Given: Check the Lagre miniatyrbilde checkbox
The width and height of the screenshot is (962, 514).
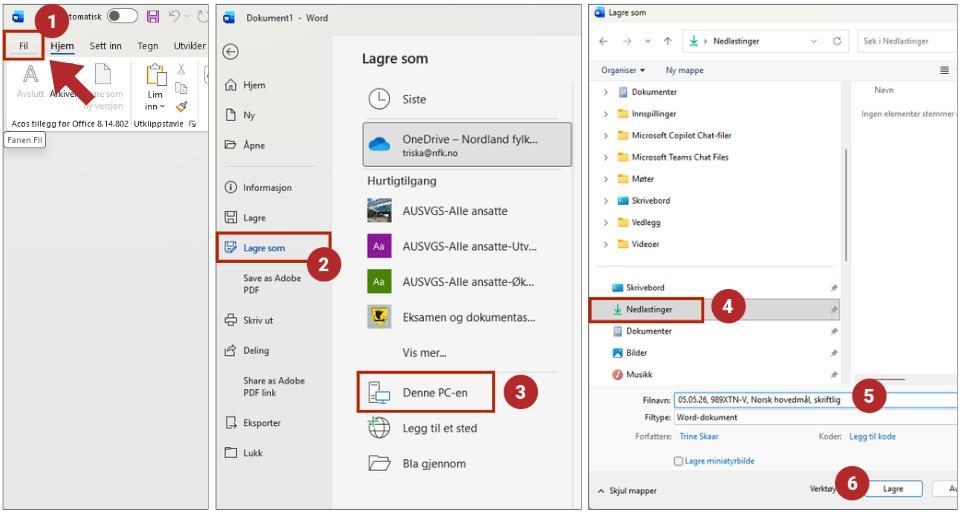Looking at the screenshot, I should (679, 461).
